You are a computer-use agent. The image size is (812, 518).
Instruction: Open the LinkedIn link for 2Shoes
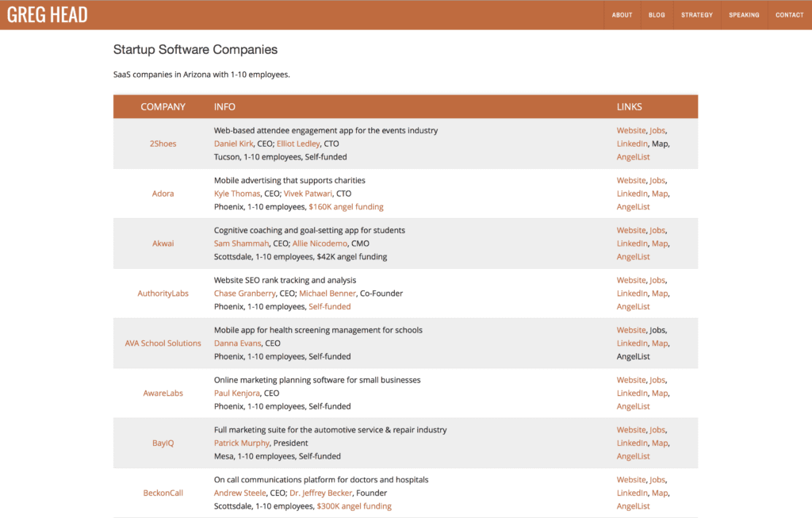pos(632,144)
